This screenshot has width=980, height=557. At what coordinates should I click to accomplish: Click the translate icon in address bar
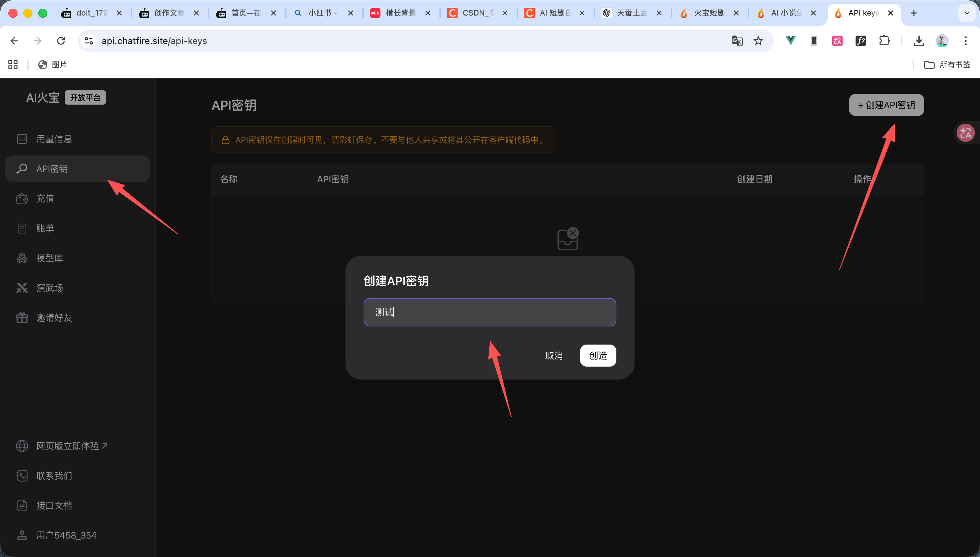(737, 41)
